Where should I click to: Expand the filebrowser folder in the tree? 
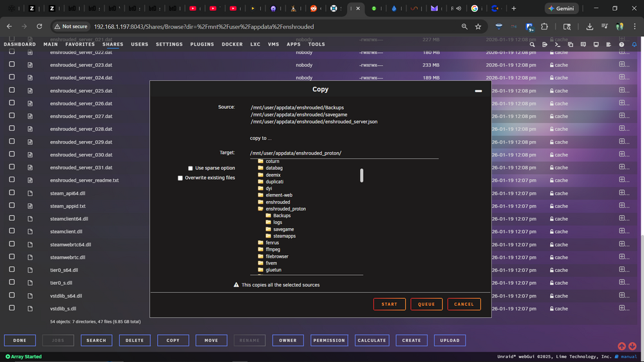[273, 256]
